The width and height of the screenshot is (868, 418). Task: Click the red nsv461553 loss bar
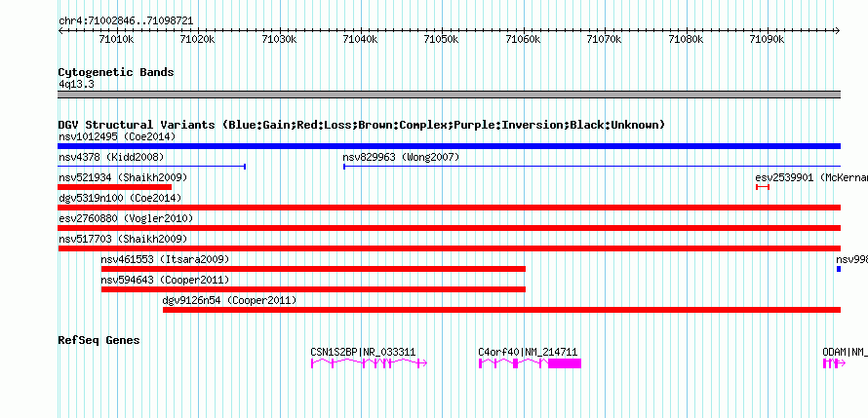tap(313, 269)
